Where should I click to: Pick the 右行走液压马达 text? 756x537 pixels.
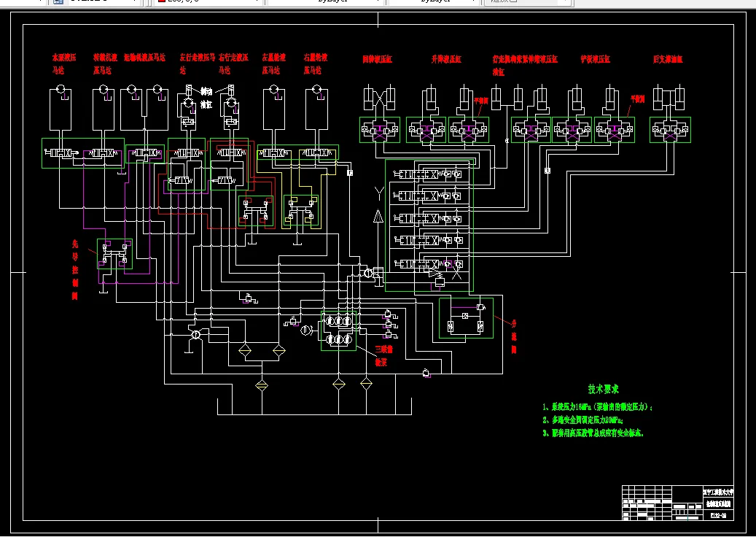click(233, 63)
